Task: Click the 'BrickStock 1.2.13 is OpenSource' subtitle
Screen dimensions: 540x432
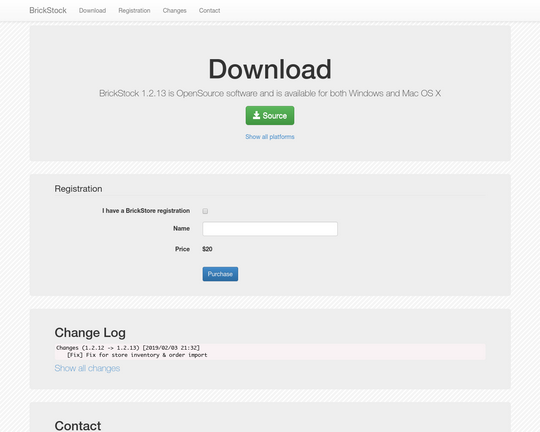Action: (270, 93)
